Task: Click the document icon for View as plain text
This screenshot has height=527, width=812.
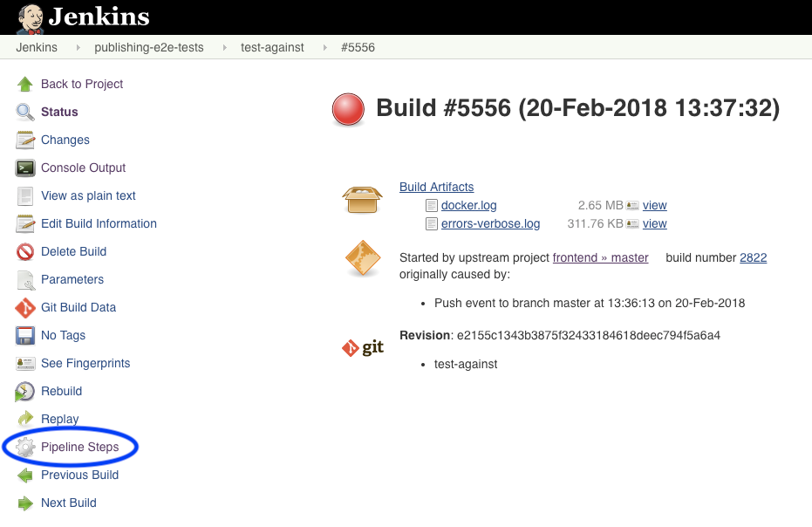Action: click(24, 195)
